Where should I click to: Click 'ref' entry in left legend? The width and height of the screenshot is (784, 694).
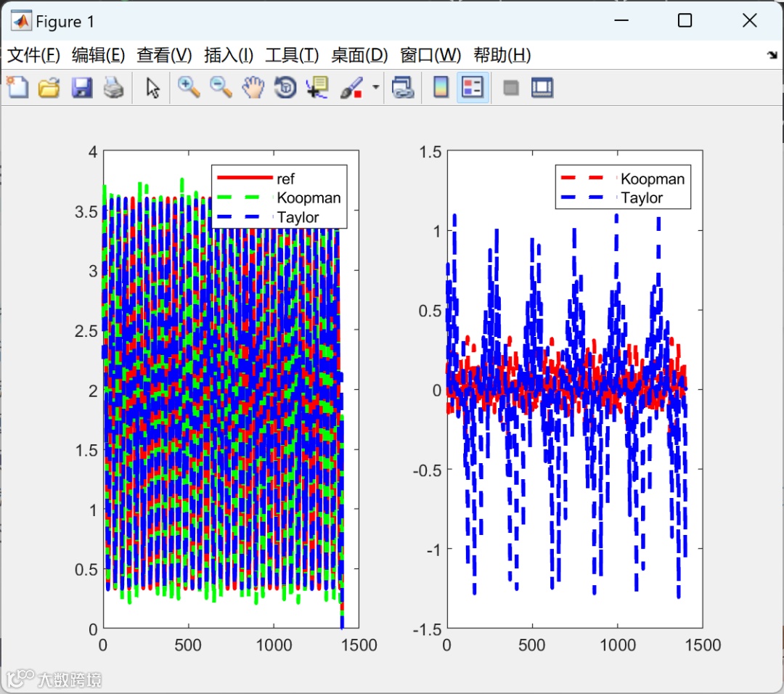coord(285,179)
